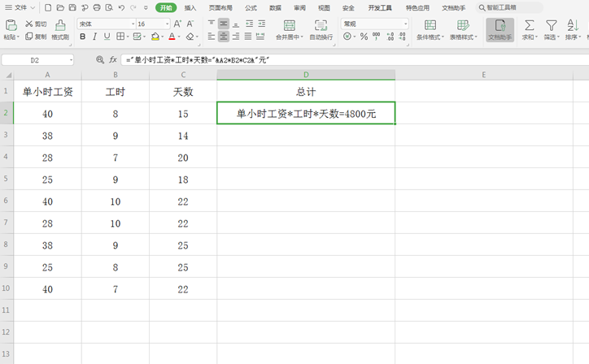Screen dimensions: 589x364
Task: Open the 宋体 font name dropdown
Action: point(133,24)
